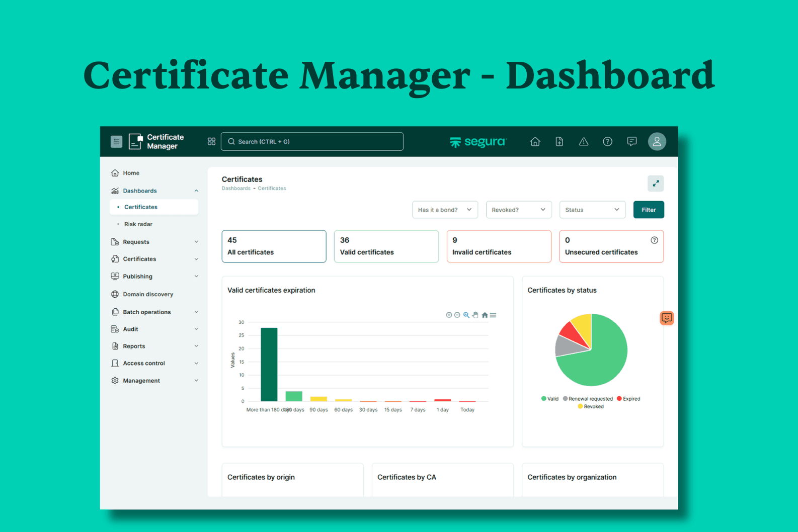This screenshot has height=532, width=798.
Task: Collapse the Dashboards menu chevron
Action: click(196, 191)
